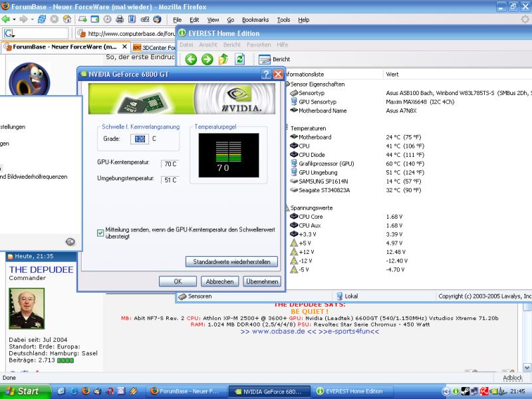Launch Firefox from quick launch bar
532x399 pixels.
pos(86,391)
